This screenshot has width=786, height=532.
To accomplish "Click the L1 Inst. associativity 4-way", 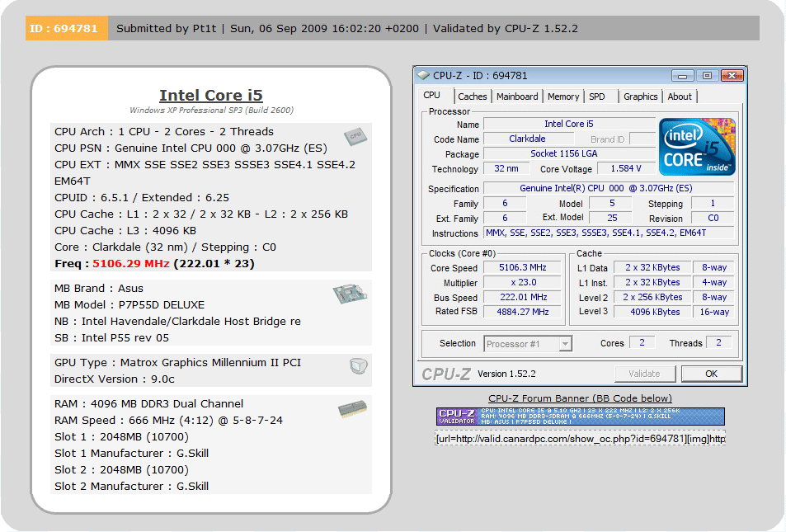I will click(x=713, y=282).
